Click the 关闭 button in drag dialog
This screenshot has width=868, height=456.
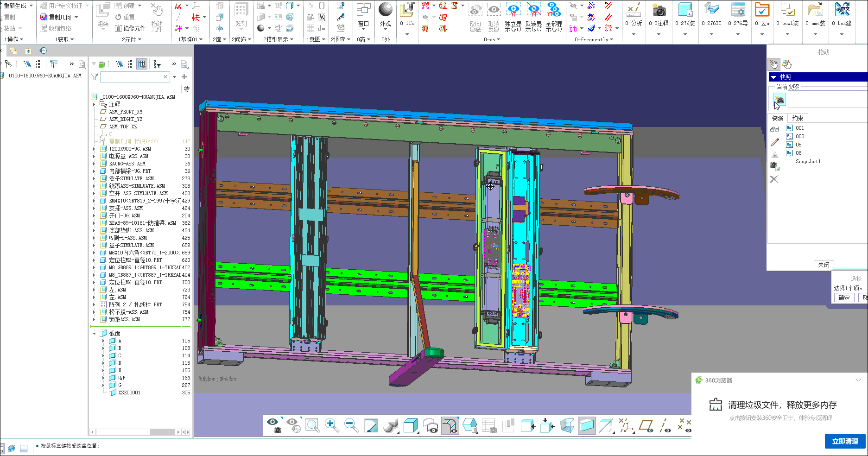pyautogui.click(x=824, y=265)
